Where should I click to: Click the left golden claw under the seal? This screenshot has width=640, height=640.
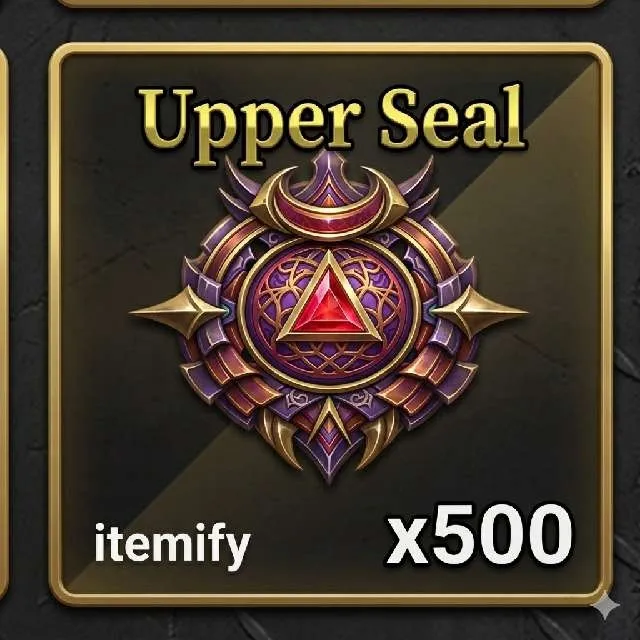(x=279, y=439)
